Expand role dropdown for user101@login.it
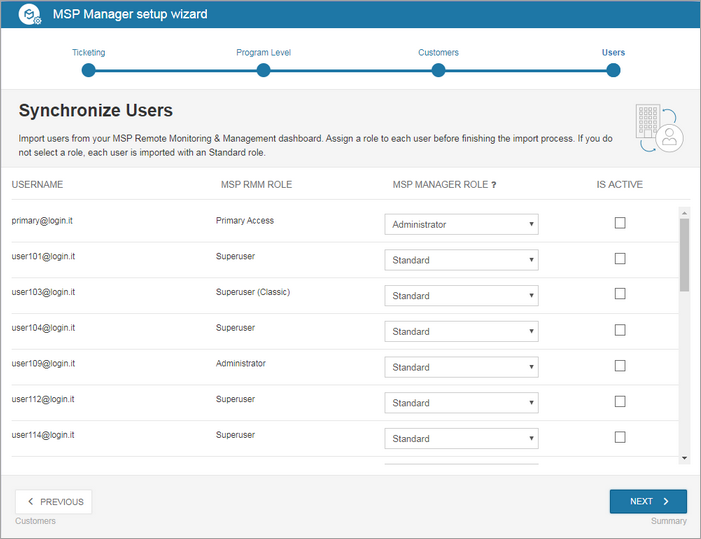701x539 pixels. pyautogui.click(x=461, y=260)
